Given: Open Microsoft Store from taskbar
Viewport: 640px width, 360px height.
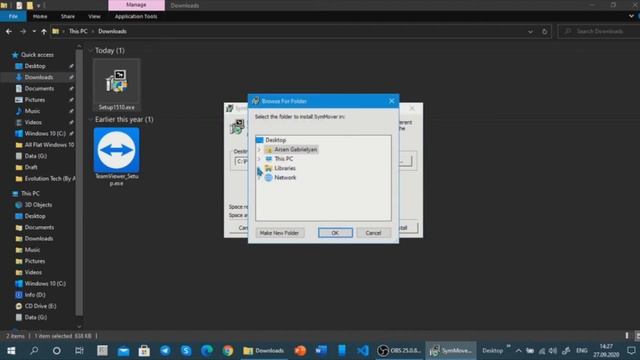Looking at the screenshot, I should click(x=144, y=351).
